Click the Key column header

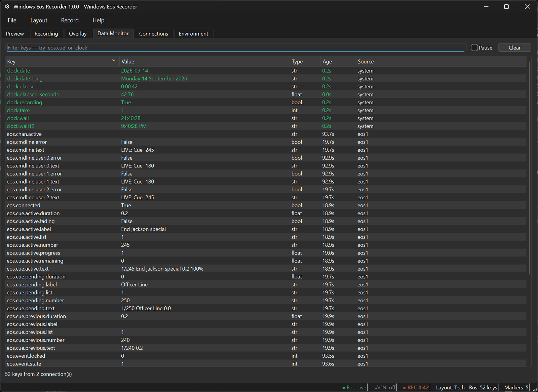click(62, 62)
